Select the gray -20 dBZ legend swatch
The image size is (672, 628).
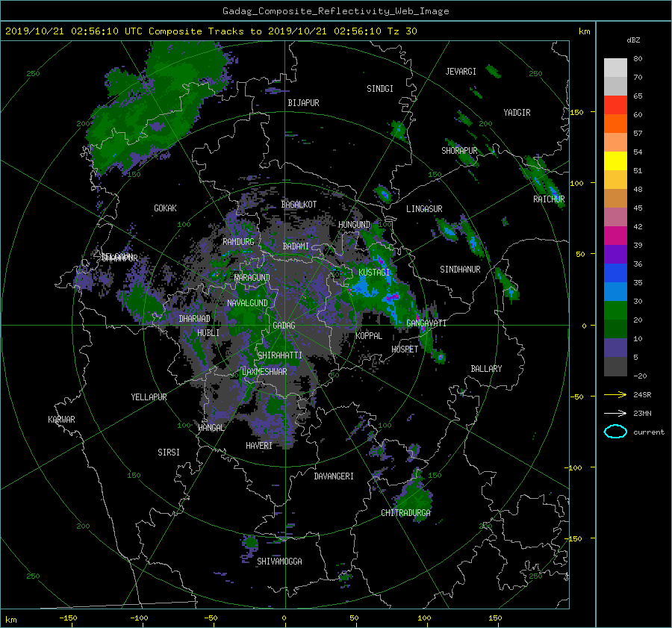pos(615,366)
